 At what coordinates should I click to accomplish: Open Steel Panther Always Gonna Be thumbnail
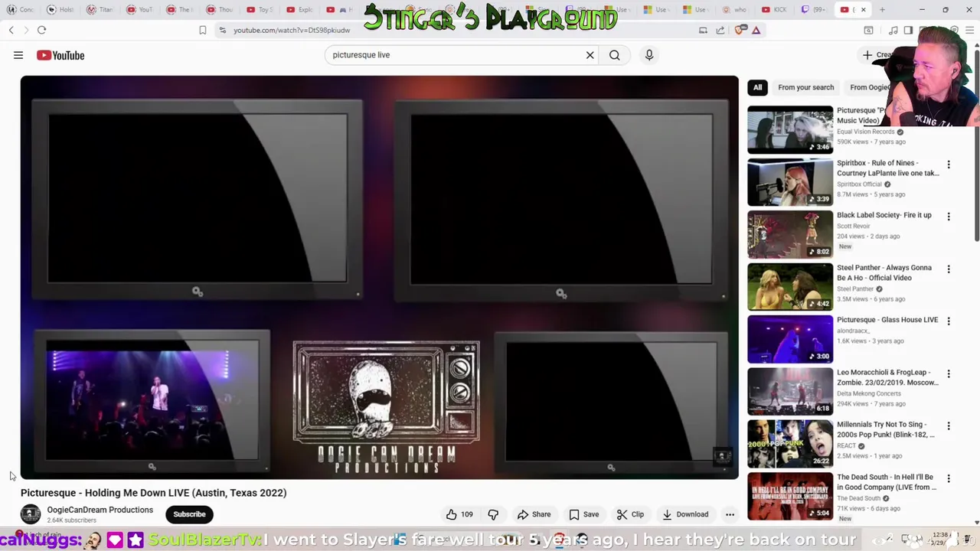pos(789,287)
